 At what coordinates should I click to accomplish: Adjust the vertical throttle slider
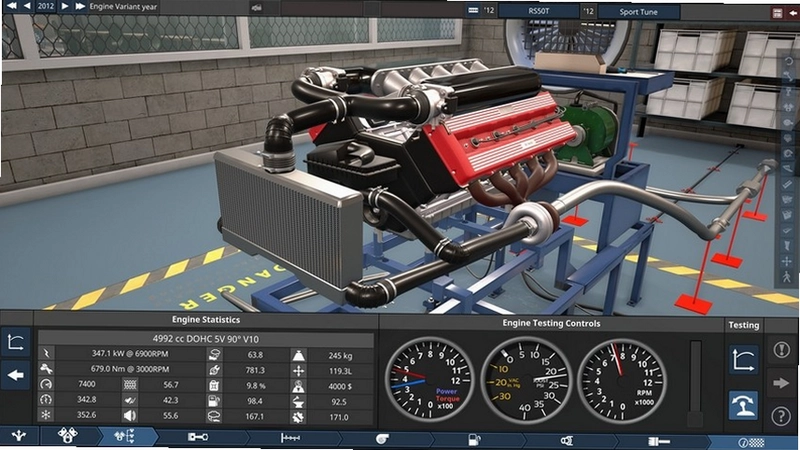coord(695,382)
